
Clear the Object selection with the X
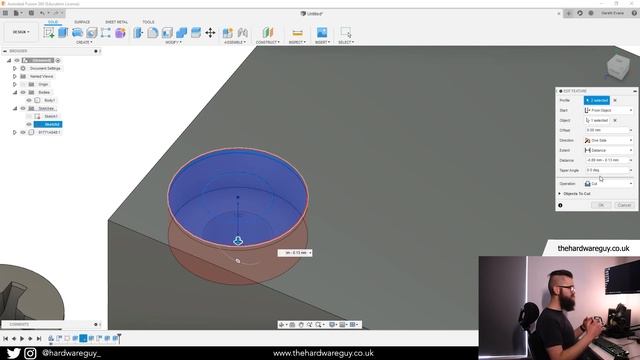click(615, 120)
